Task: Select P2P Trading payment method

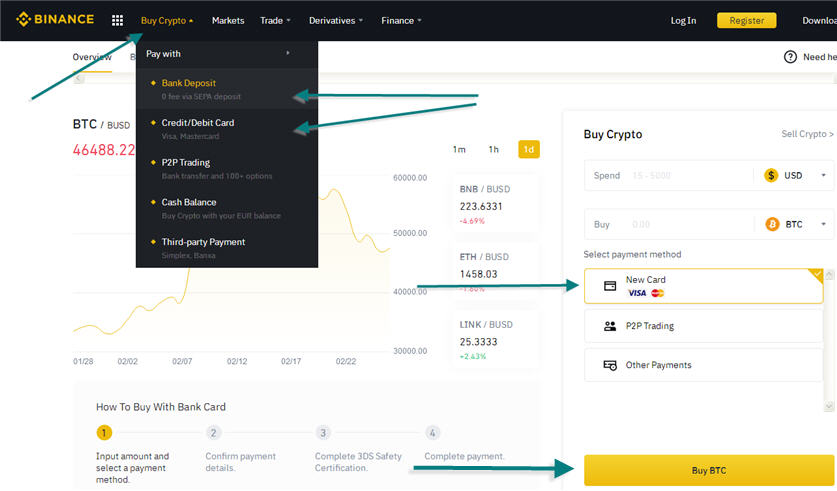Action: [x=704, y=326]
